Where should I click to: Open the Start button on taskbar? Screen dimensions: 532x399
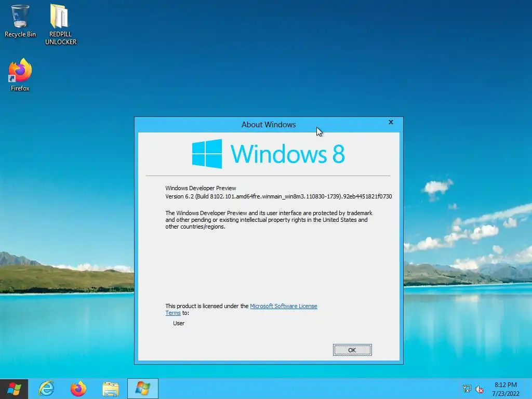pos(14,389)
